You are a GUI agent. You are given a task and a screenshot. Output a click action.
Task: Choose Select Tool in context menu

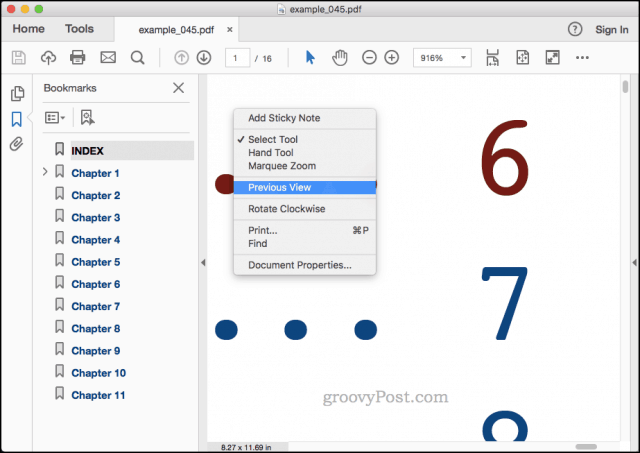click(305, 140)
